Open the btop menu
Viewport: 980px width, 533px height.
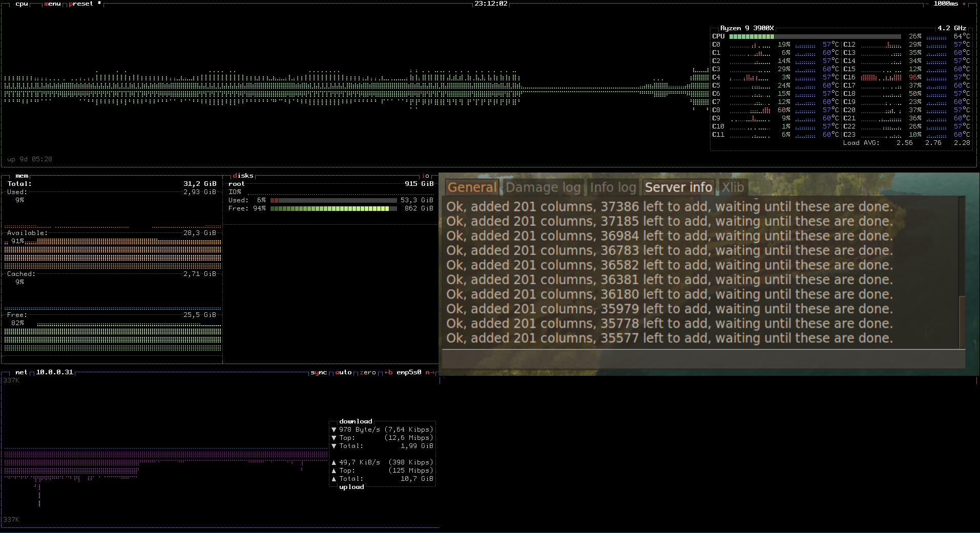click(x=52, y=4)
